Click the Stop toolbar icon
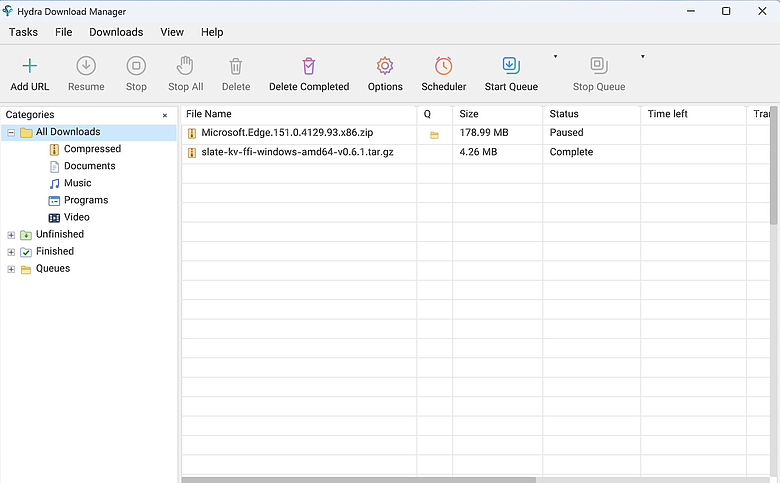Viewport: 780px width, 483px height. coord(136,66)
